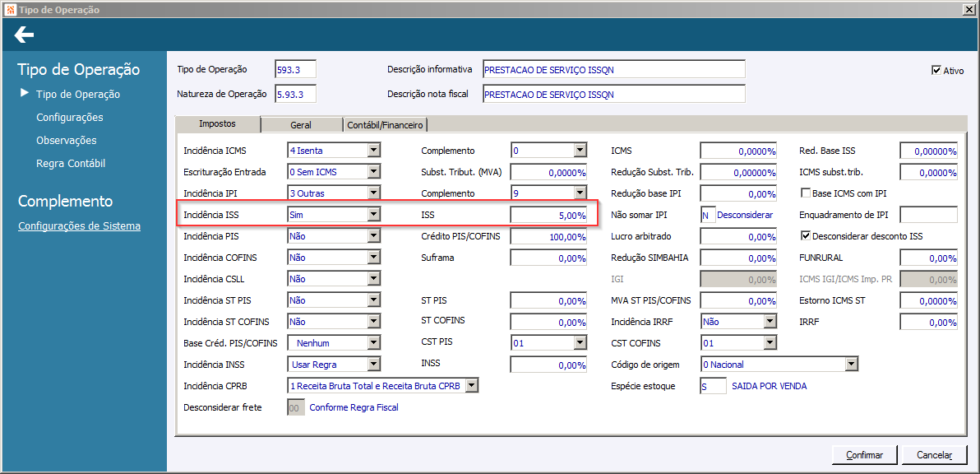This screenshot has width=980, height=474.
Task: Close the Tipo de Operação window
Action: coord(969,9)
